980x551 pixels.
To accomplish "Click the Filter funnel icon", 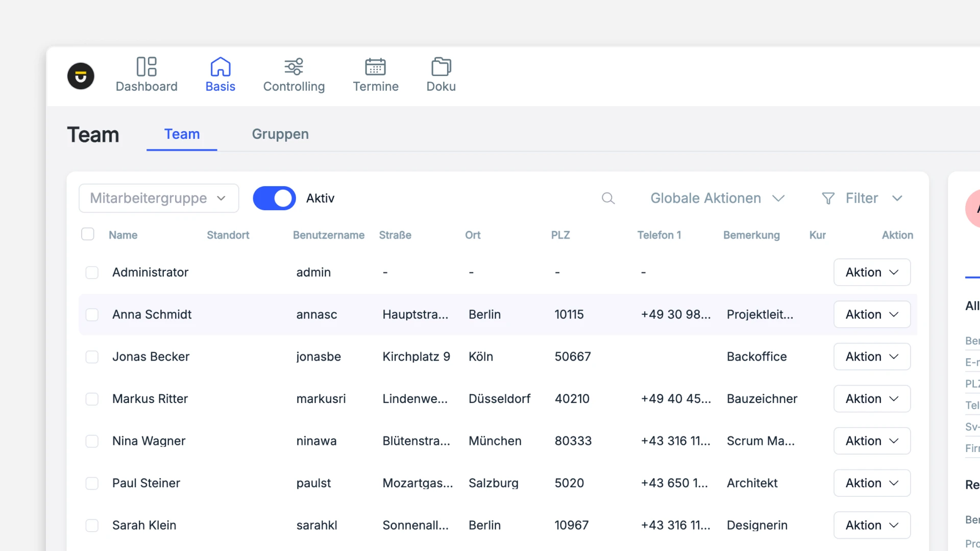I will (828, 198).
